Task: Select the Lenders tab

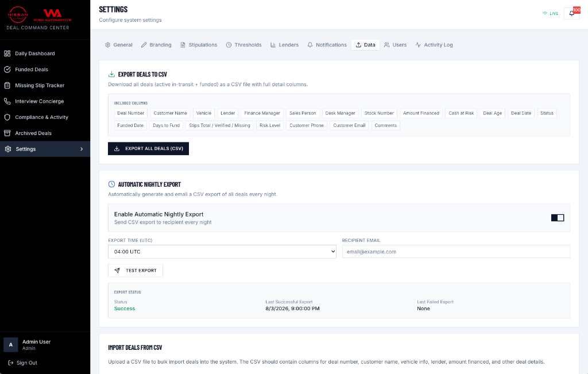Action: point(285,45)
